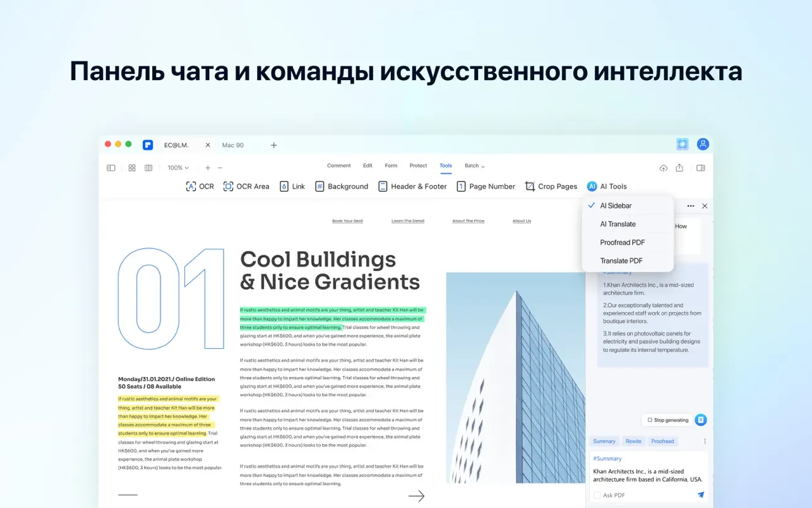Choose the OCR Area tool
The image size is (812, 508).
tap(246, 186)
